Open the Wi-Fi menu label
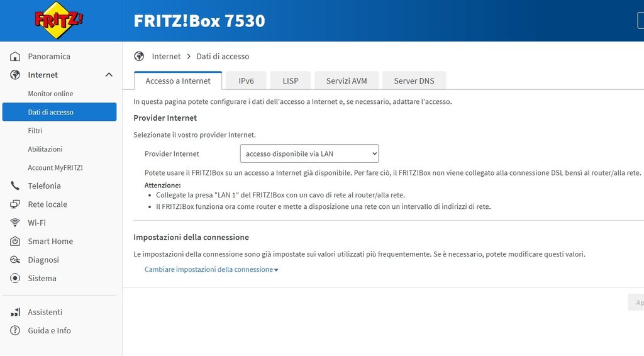 36,223
